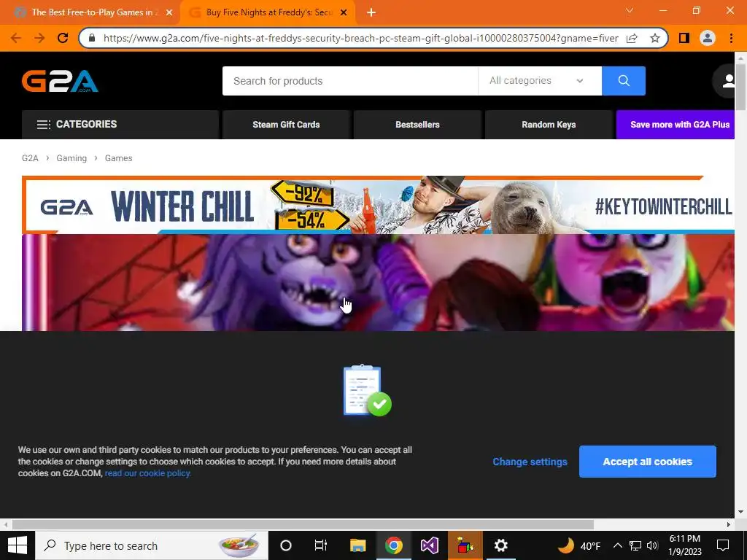Open Cortana circle icon on taskbar

(286, 545)
